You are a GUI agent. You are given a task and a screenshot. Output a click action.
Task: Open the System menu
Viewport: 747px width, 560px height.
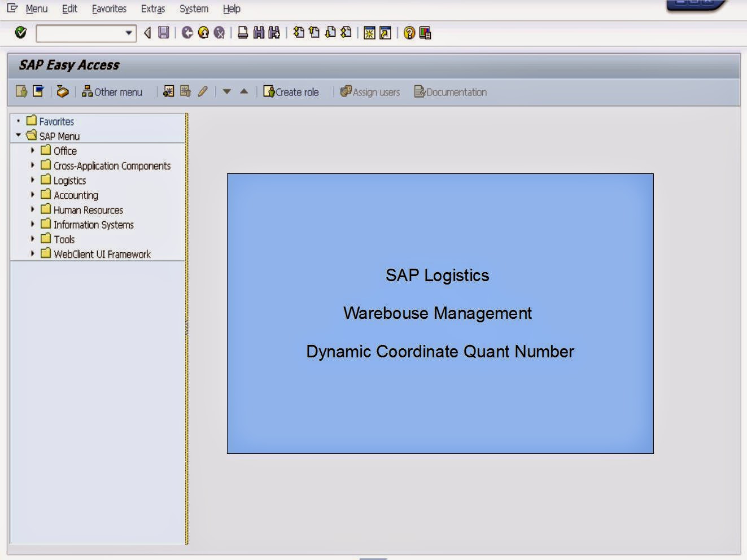pos(193,8)
